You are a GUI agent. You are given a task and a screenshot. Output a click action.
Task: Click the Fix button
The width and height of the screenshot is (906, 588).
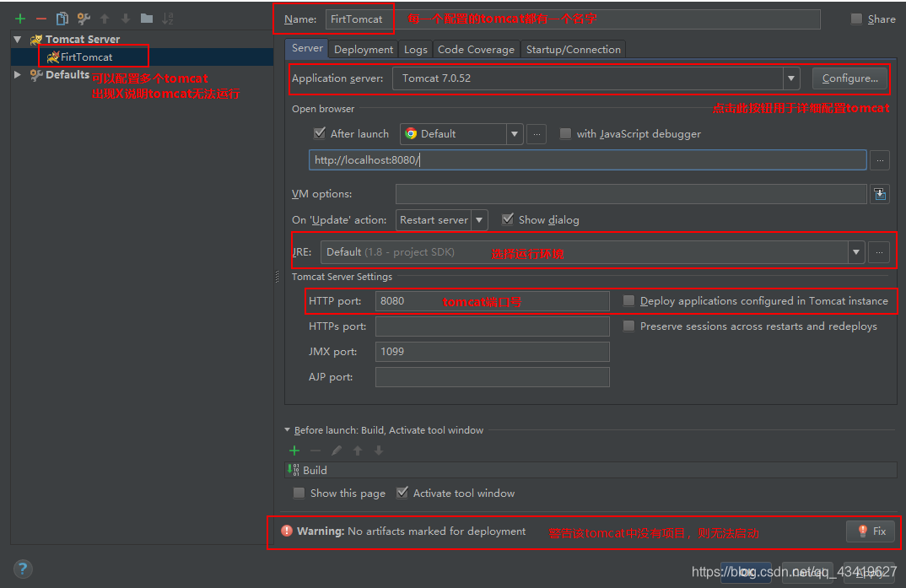[x=871, y=531]
